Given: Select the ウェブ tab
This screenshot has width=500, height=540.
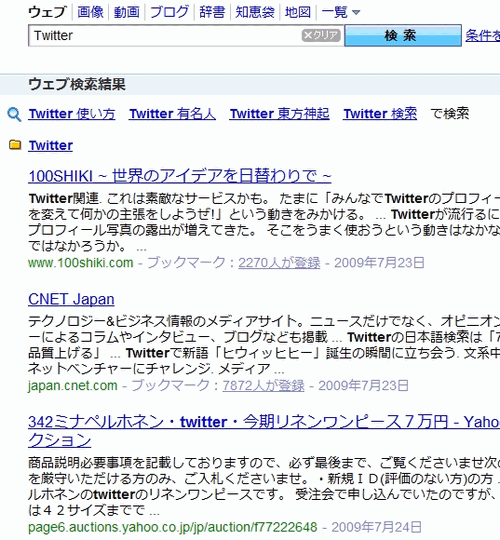Looking at the screenshot, I should pyautogui.click(x=47, y=12).
